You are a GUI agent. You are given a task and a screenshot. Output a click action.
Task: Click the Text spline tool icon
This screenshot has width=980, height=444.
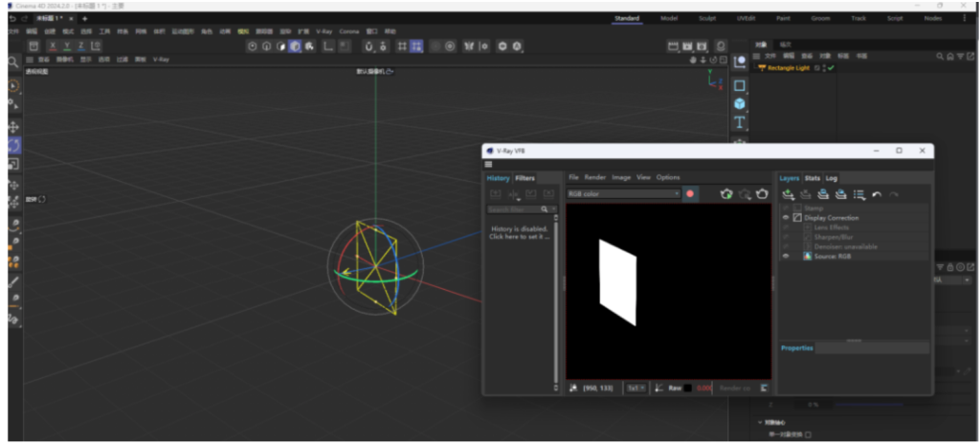click(740, 122)
